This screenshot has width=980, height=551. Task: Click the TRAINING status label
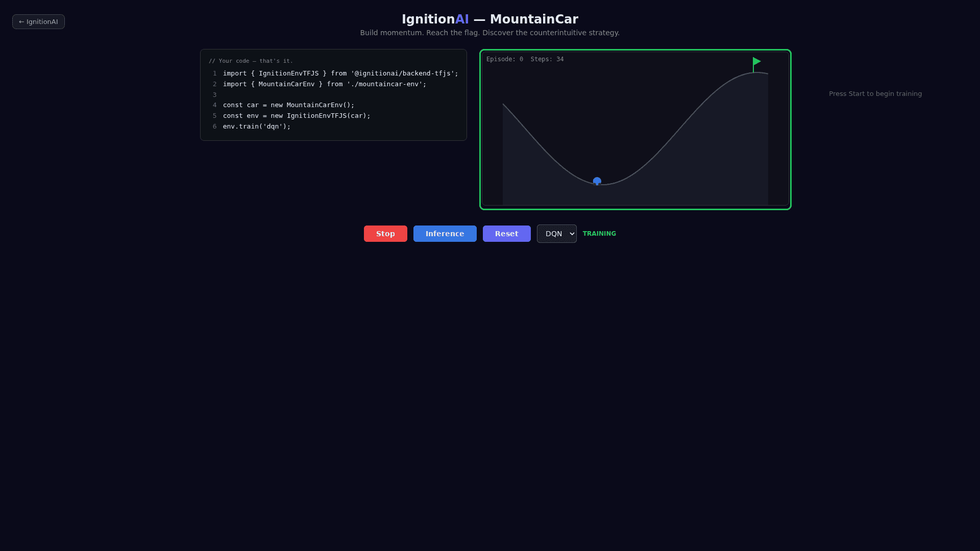tap(599, 234)
